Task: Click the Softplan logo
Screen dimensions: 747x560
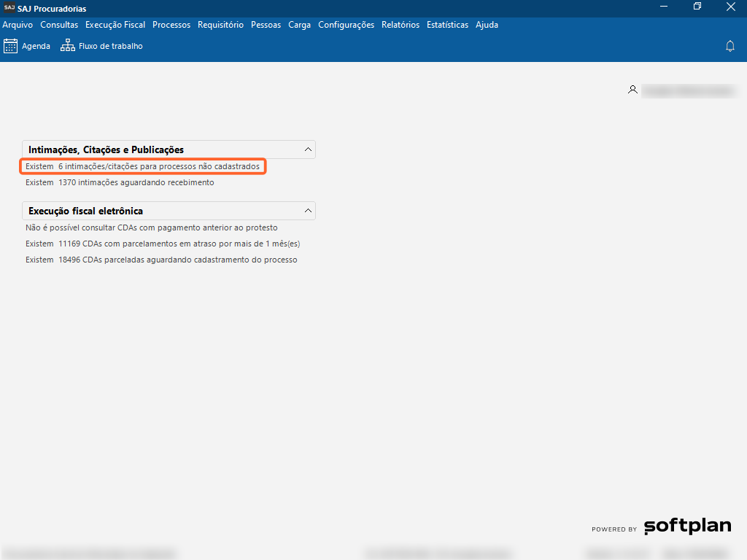Action: point(687,526)
